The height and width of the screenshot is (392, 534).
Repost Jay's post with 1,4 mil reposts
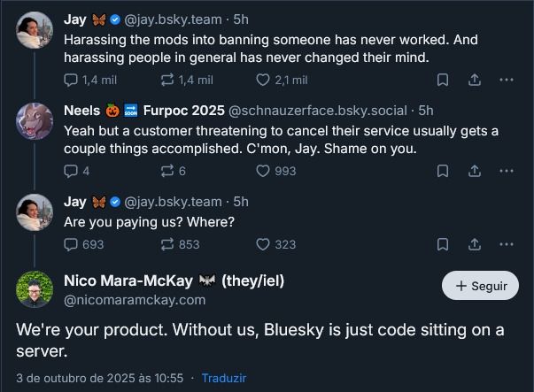pos(166,80)
